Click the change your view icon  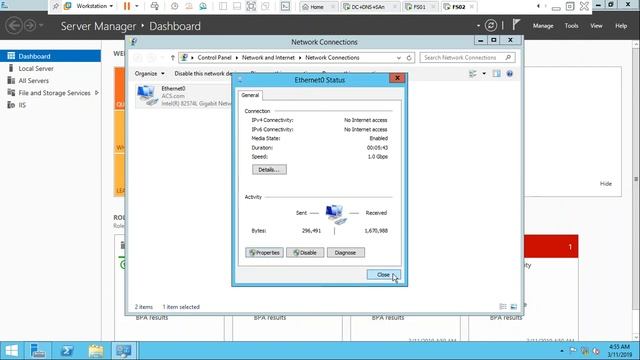click(x=473, y=73)
